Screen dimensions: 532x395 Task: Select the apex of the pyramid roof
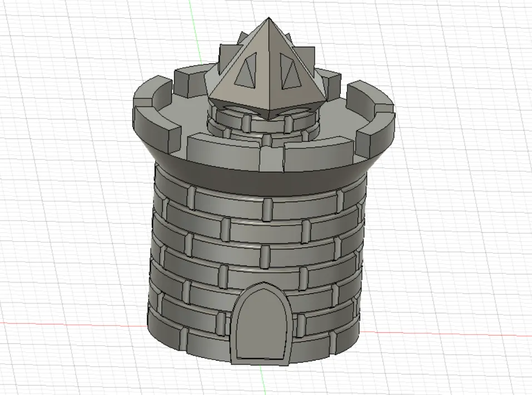(x=269, y=19)
